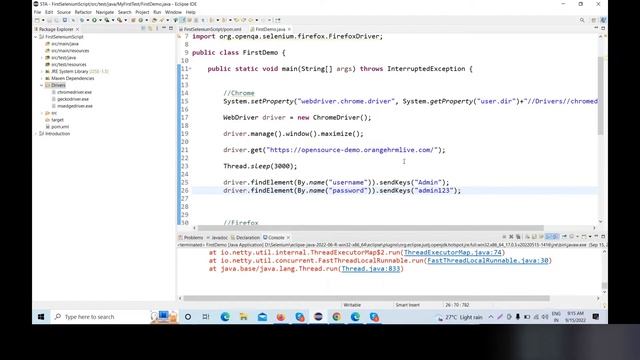Maximize the Console view
Viewport: 640px width, 360px height.
(x=603, y=236)
